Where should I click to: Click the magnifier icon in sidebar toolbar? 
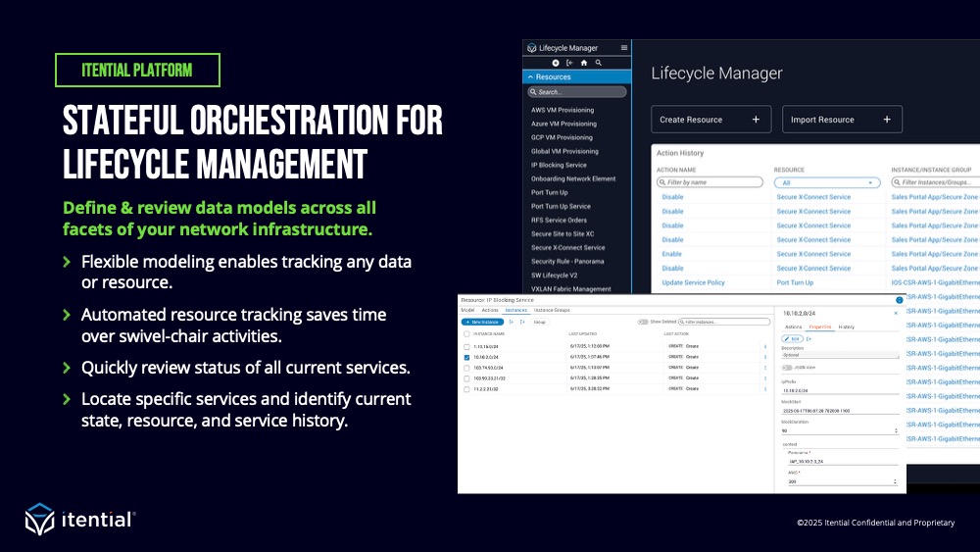pyautogui.click(x=598, y=63)
